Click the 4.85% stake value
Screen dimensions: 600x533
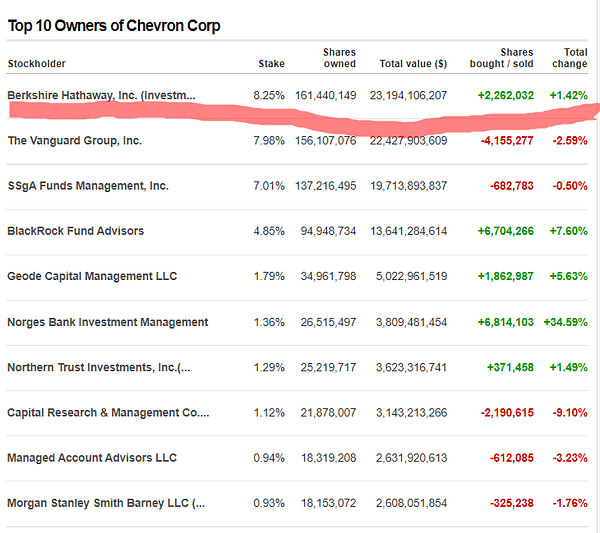[269, 231]
